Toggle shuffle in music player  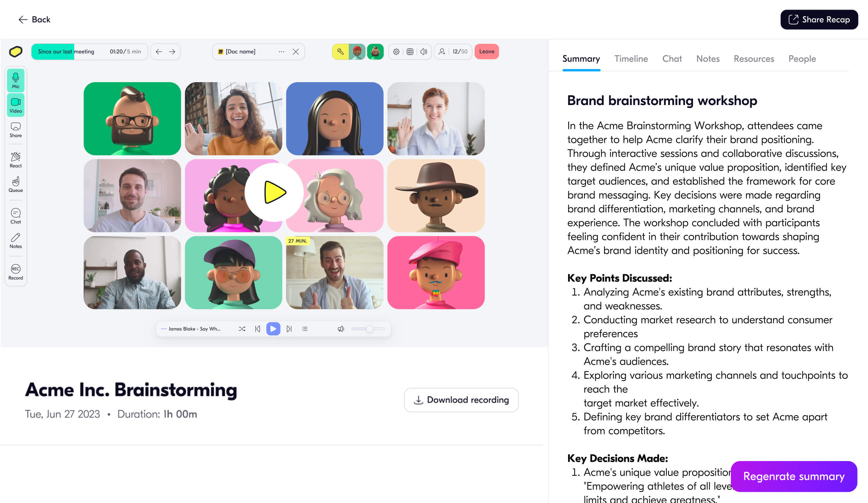tap(242, 329)
